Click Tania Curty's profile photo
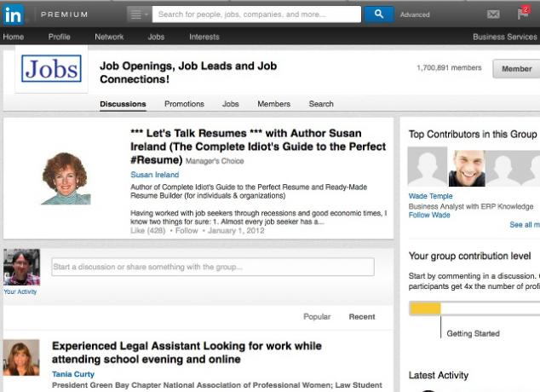 pos(21,358)
